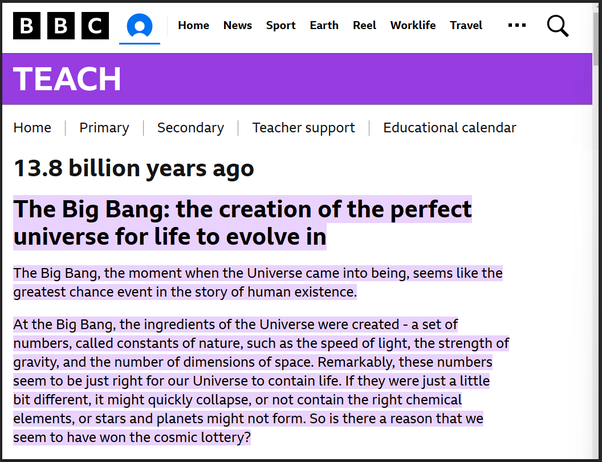This screenshot has height=462, width=602.
Task: Go to Home in the top BBC bar
Action: 193,26
